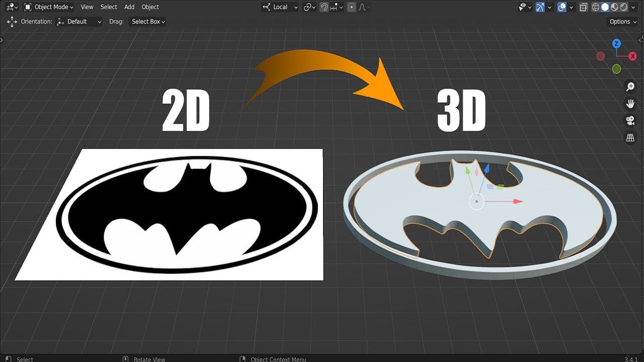Image resolution: width=644 pixels, height=362 pixels.
Task: Click the green Y move gizmo arrow
Action: (x=467, y=171)
